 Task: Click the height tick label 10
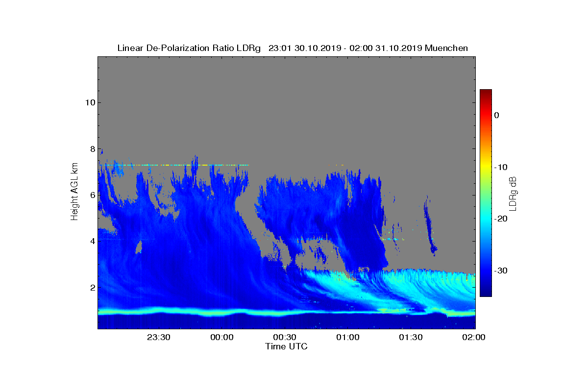coord(89,102)
